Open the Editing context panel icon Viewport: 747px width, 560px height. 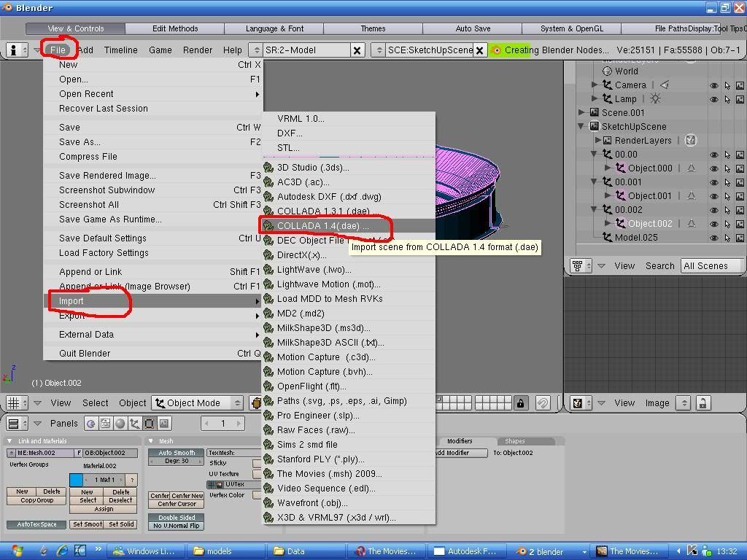pos(149,424)
